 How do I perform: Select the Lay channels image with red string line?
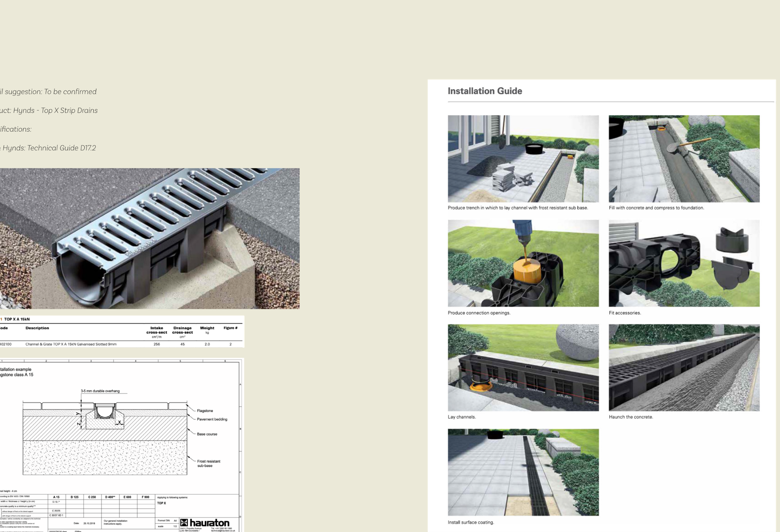click(x=523, y=368)
